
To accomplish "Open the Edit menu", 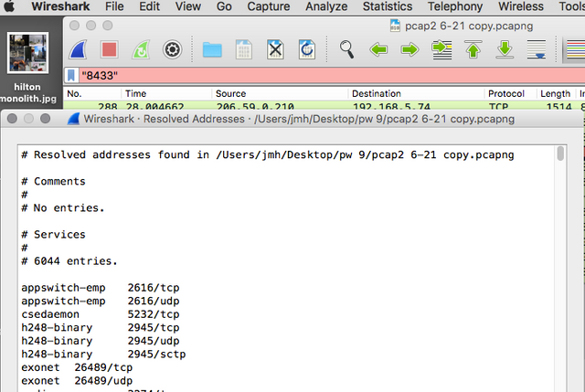I will 149,6.
